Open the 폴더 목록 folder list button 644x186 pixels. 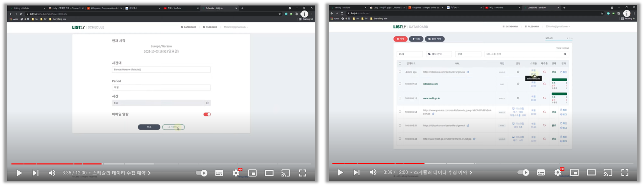coord(435,39)
